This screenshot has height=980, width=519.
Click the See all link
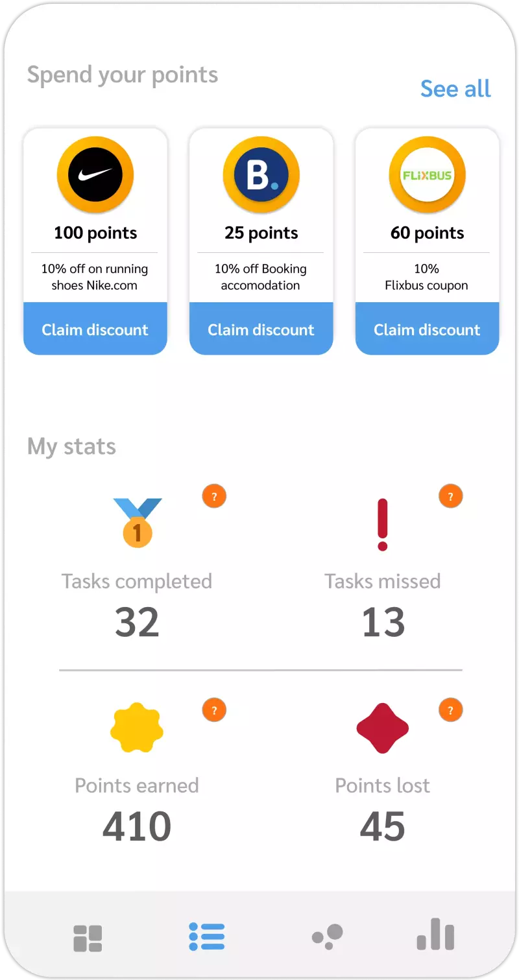(x=455, y=89)
